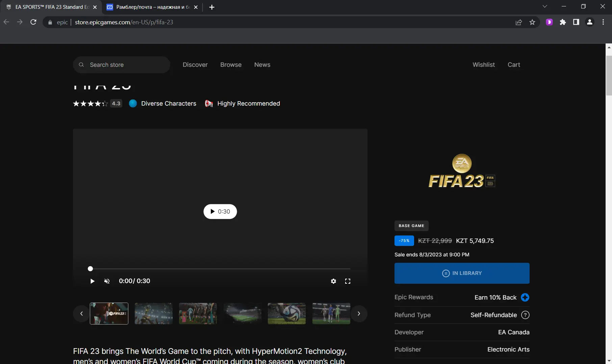Open the browser profile icon
The image size is (612, 364).
coord(590,22)
